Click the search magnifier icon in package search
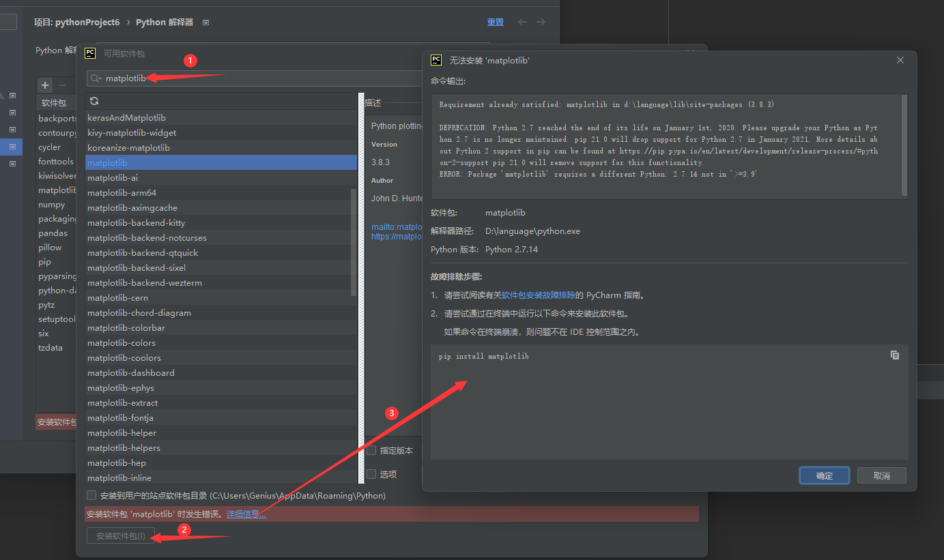This screenshot has width=944, height=560. (x=96, y=78)
